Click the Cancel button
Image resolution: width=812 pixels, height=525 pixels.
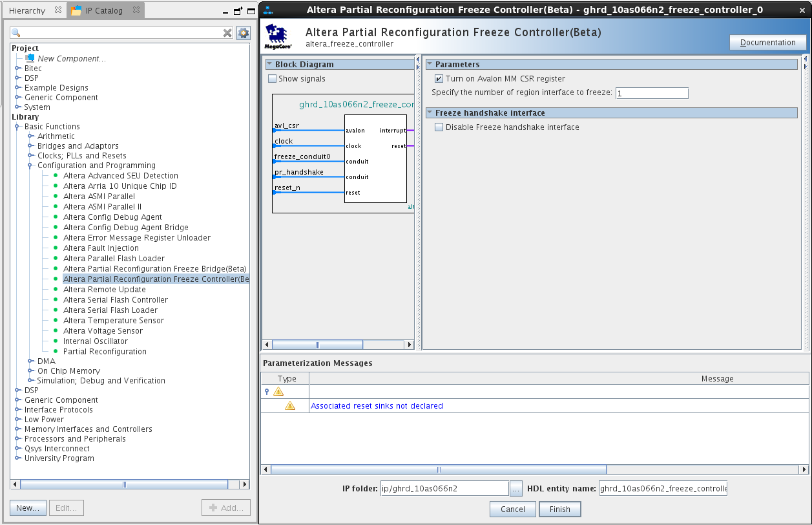(513, 509)
